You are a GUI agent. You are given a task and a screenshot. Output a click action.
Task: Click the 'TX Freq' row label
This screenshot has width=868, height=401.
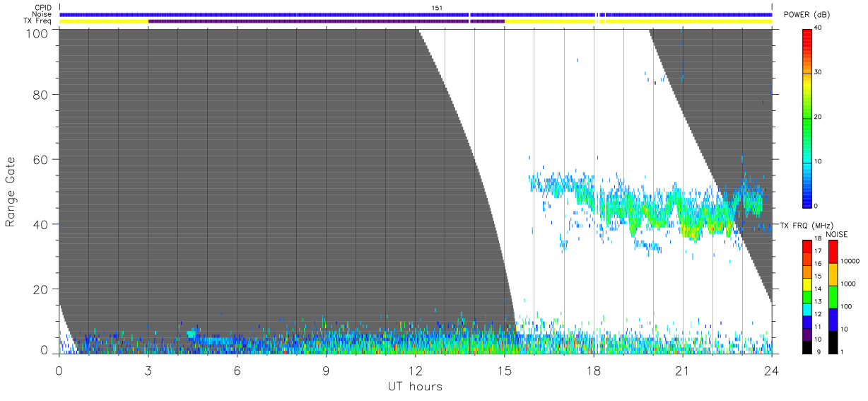tap(39, 21)
